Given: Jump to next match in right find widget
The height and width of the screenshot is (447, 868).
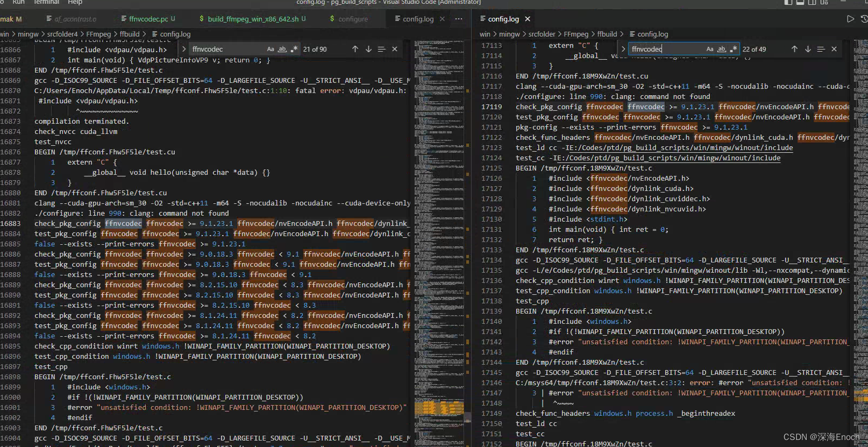Looking at the screenshot, I should pos(808,49).
